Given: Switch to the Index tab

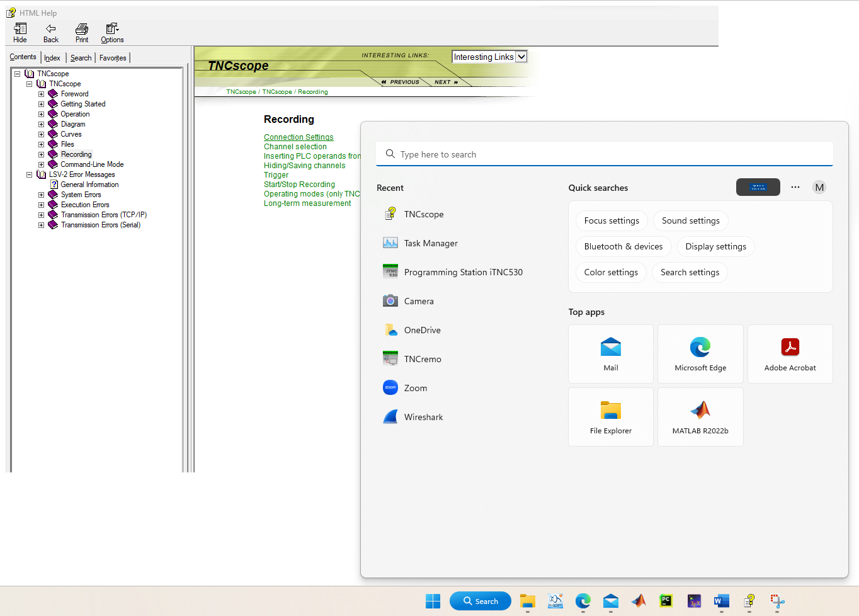Looking at the screenshot, I should (x=52, y=58).
